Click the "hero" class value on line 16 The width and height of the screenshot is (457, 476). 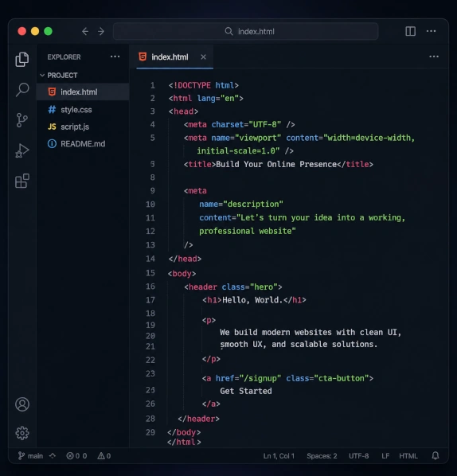(x=264, y=287)
